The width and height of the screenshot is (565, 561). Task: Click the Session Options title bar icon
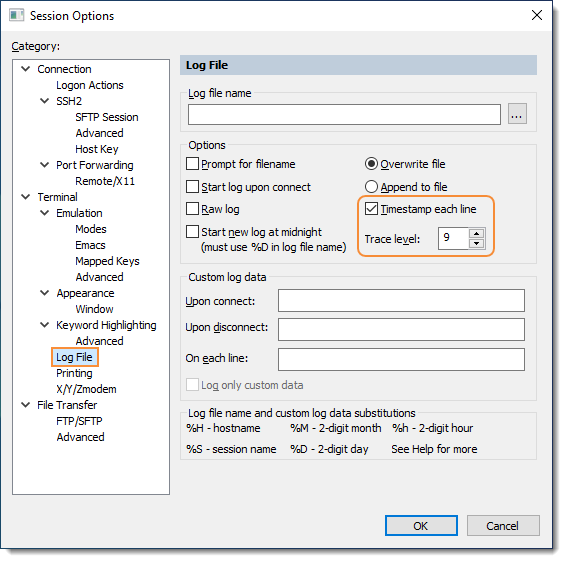pos(16,15)
